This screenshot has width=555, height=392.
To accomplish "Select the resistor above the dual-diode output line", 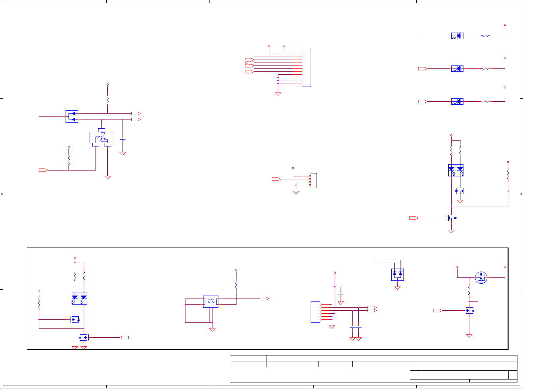I will point(107,100).
